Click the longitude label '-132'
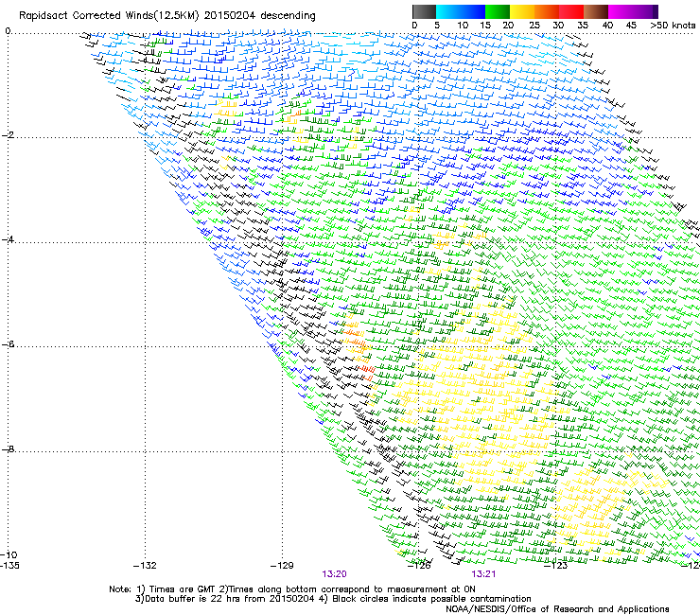The image size is (700, 615). 145,566
